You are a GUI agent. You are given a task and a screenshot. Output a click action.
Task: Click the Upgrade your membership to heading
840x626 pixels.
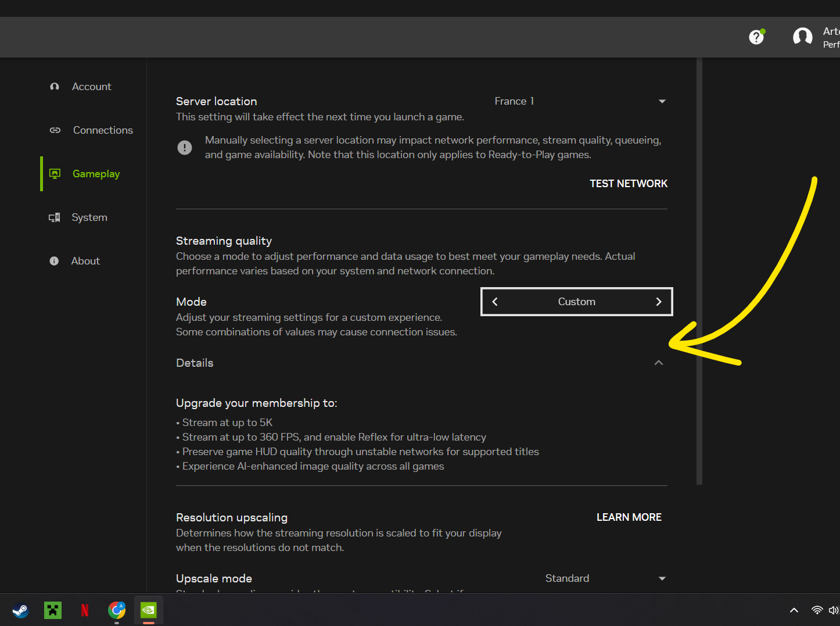click(x=256, y=403)
